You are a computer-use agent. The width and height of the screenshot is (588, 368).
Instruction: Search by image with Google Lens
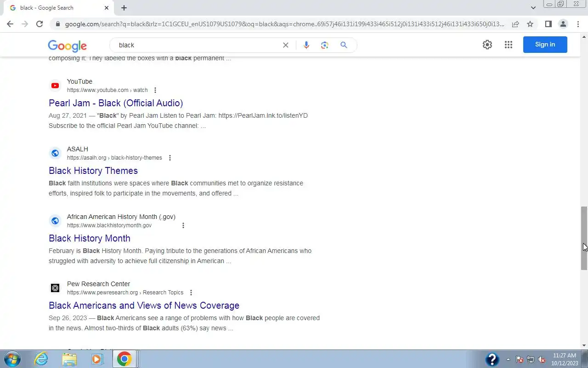point(325,45)
